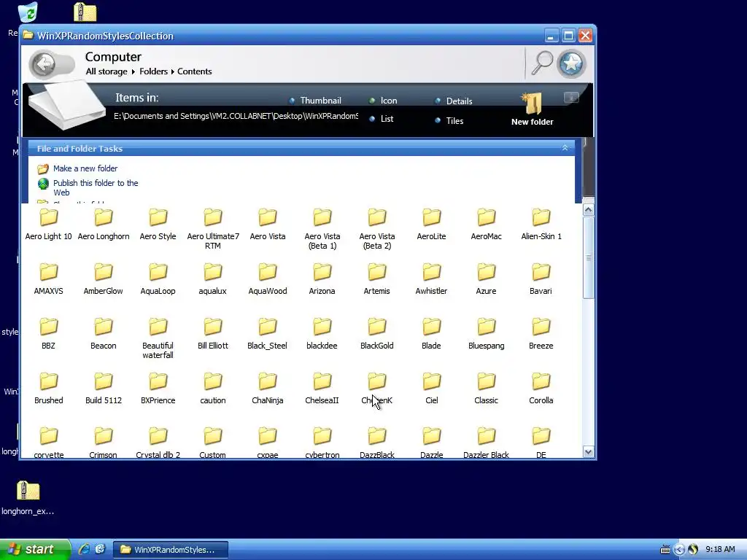Screen dimensions: 747x560
Task: Click the Breeze folder name
Action: click(x=541, y=346)
